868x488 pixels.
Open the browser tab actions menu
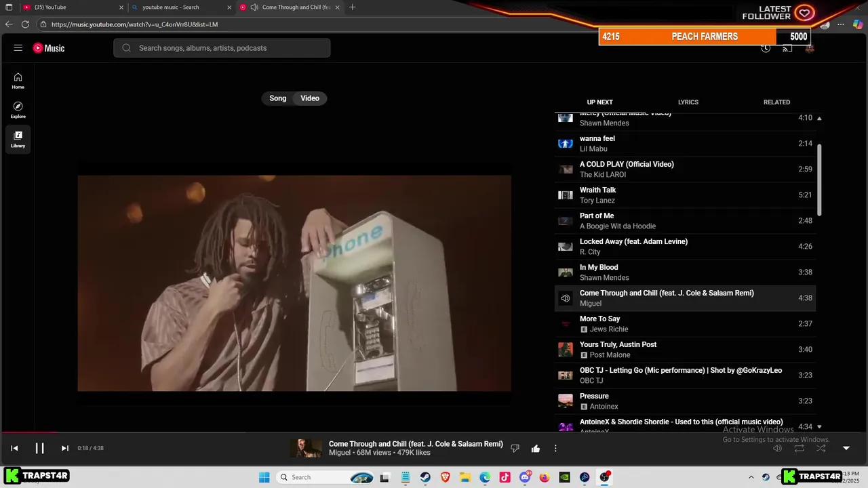[x=9, y=7]
